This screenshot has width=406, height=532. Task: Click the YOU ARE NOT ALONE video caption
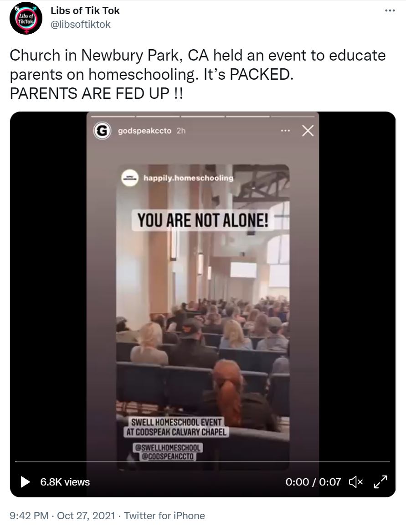click(203, 220)
